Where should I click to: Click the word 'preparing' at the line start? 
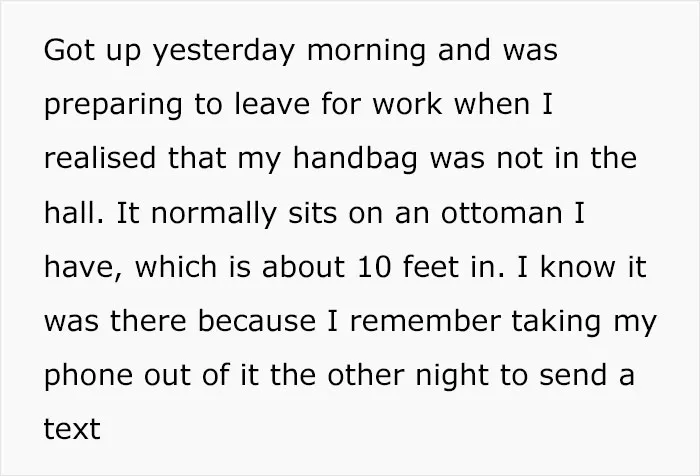[113, 105]
